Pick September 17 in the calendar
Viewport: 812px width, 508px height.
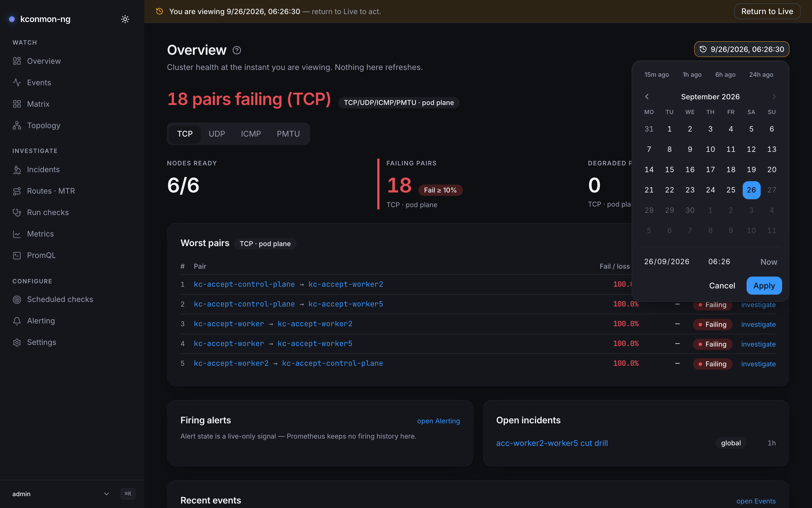[x=710, y=170]
